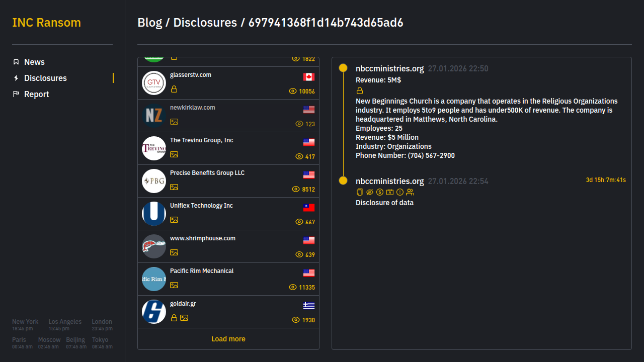This screenshot has width=644, height=362.
Task: Click the eye views icon for Pacific Rim Mechanical
Action: pyautogui.click(x=293, y=287)
